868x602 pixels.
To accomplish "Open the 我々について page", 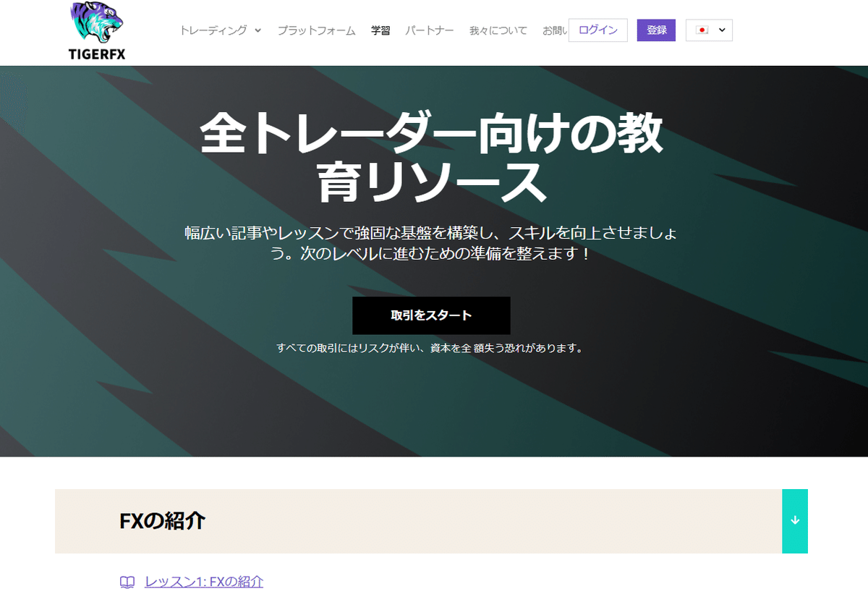I will point(498,30).
